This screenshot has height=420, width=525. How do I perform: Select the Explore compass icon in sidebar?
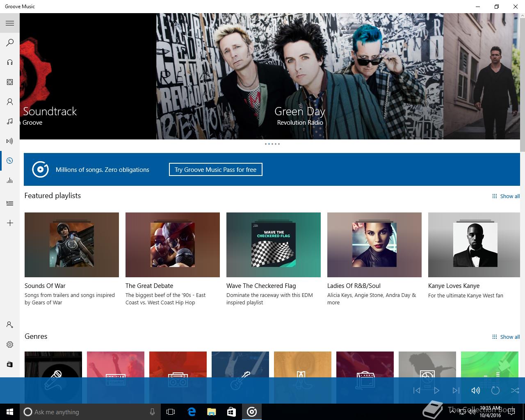pos(10,161)
